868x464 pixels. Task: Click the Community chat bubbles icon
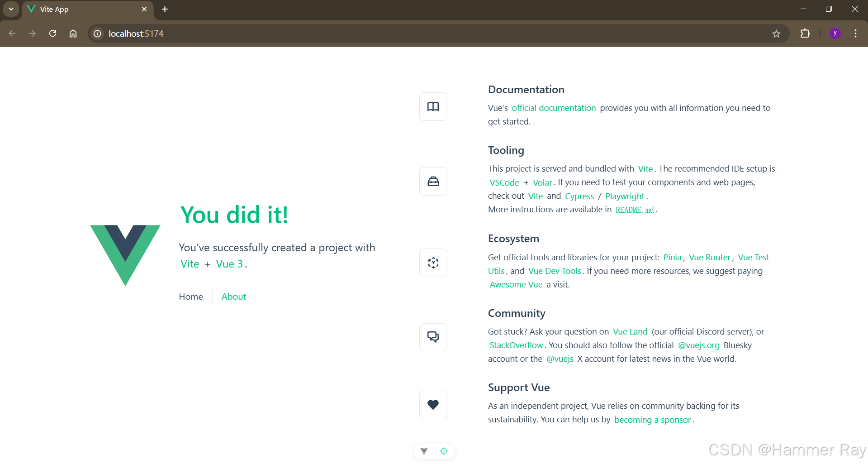(433, 337)
